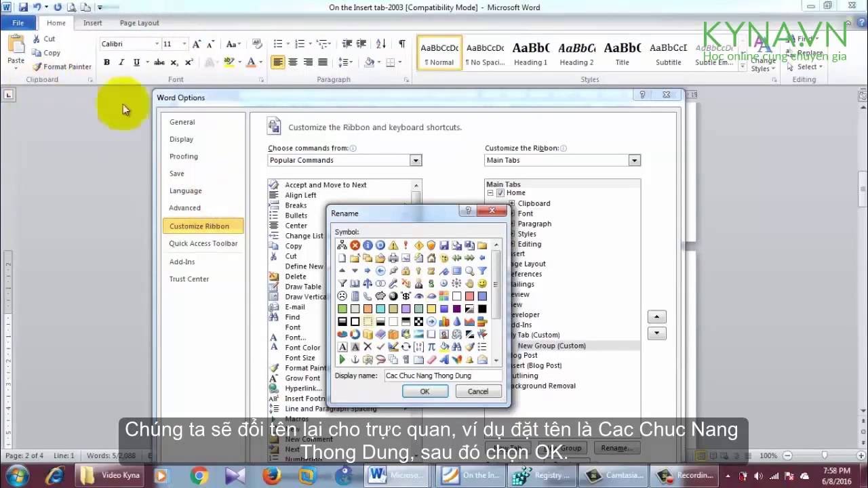Open the font size dropdown
This screenshot has height=488, width=868.
pyautogui.click(x=185, y=44)
